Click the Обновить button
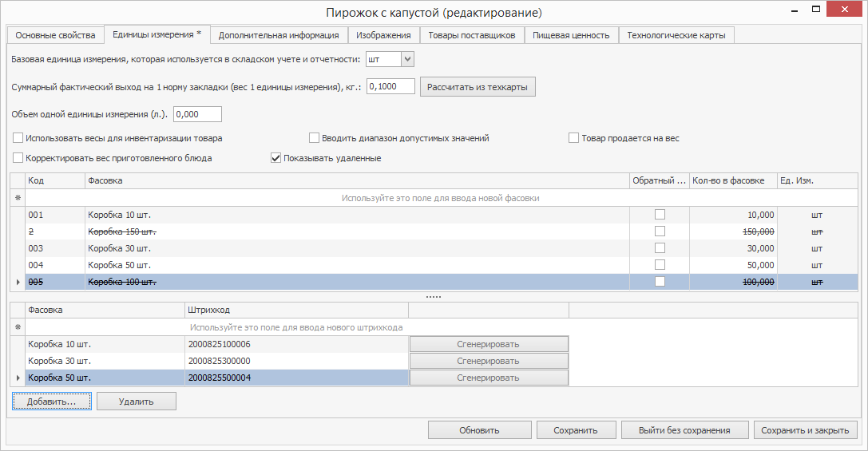The width and height of the screenshot is (868, 451). click(479, 430)
